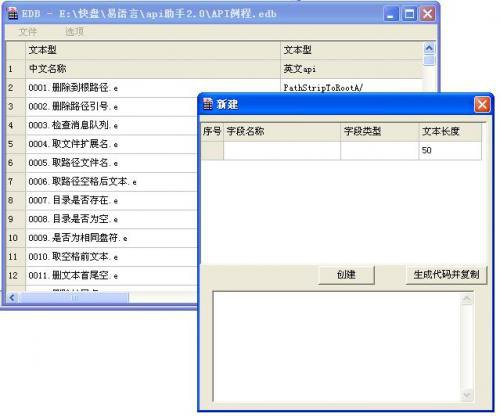Click the 生成代码并复制 button
Image resolution: width=500 pixels, height=417 pixels.
click(446, 275)
